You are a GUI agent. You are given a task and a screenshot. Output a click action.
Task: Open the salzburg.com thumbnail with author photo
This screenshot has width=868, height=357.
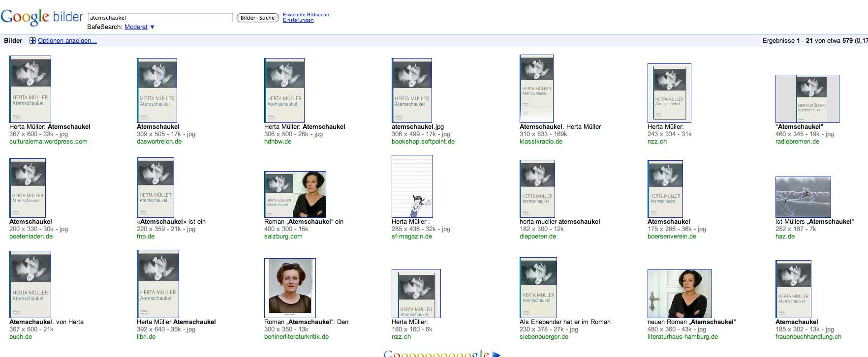(295, 194)
